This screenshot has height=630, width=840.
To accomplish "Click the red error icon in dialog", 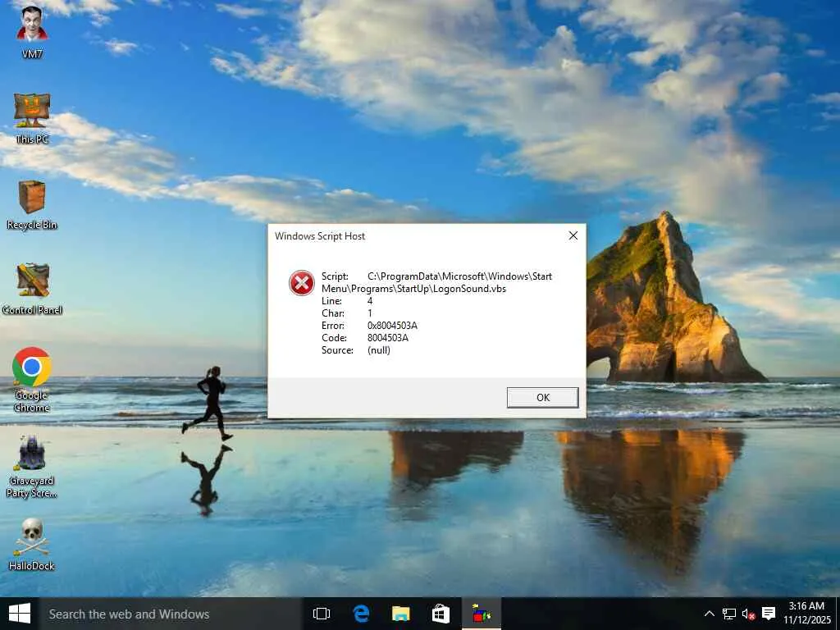I will coord(302,283).
